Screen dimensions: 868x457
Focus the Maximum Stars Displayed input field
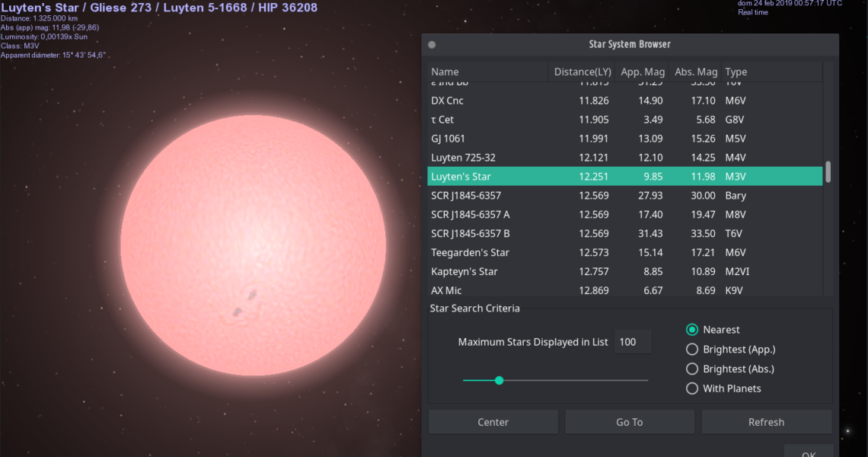tap(633, 342)
